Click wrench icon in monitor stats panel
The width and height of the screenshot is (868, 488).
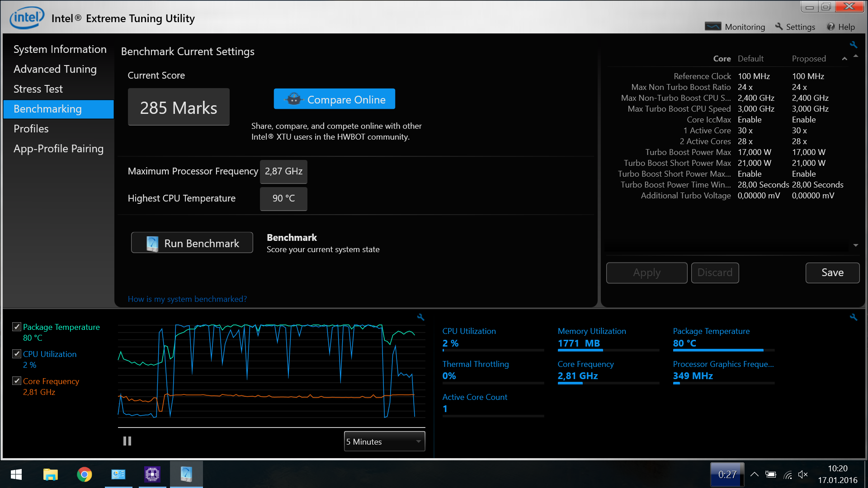coord(853,317)
